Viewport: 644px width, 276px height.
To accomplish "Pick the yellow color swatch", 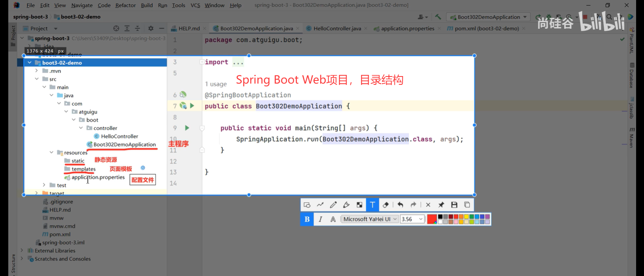I will [466, 216].
